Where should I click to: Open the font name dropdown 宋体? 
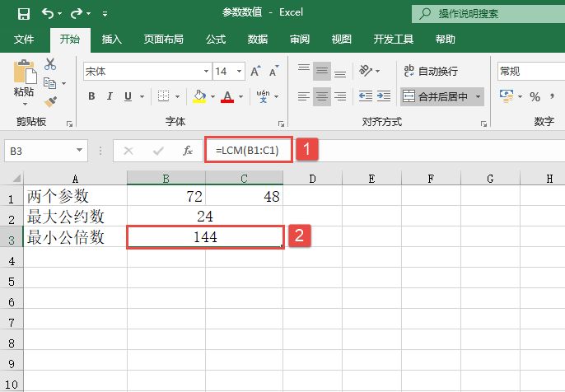click(206, 72)
